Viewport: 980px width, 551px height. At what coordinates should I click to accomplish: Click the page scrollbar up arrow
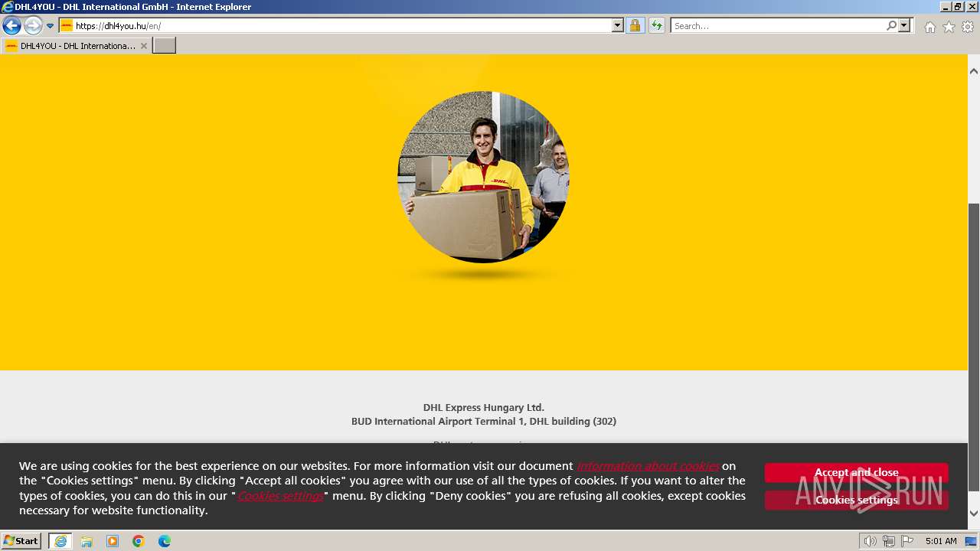tap(974, 71)
